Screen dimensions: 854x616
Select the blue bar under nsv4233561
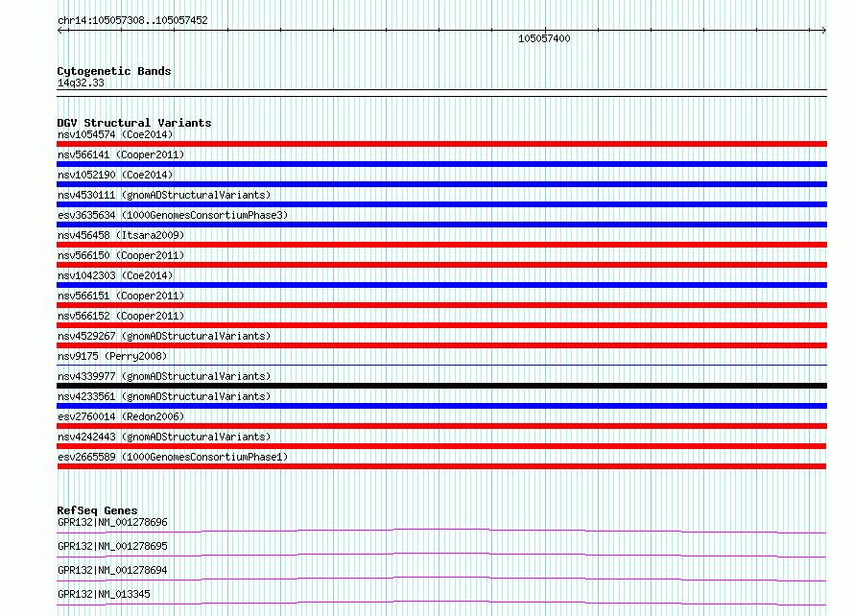tap(441, 406)
